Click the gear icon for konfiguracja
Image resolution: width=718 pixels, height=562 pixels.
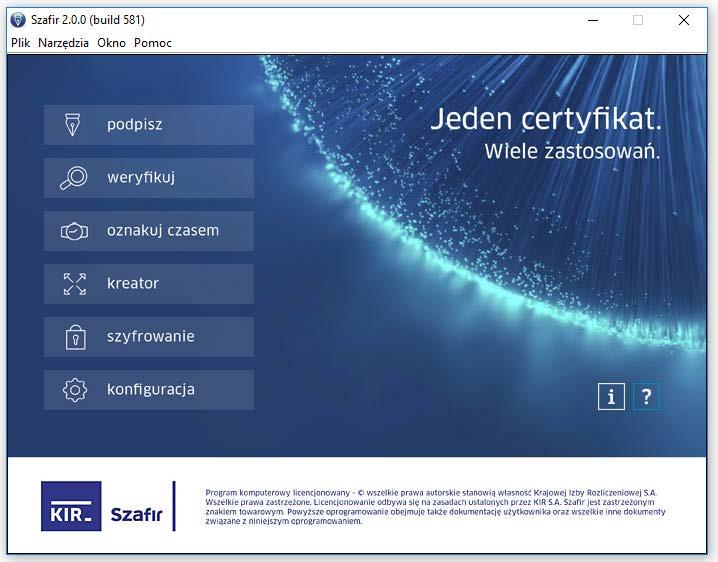tap(75, 390)
